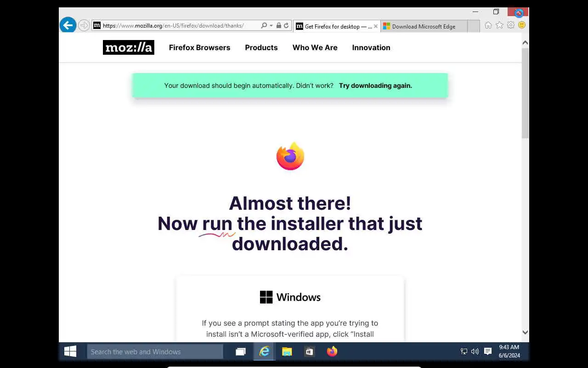Click the network tray icon
This screenshot has height=368, width=588.
(x=464, y=352)
